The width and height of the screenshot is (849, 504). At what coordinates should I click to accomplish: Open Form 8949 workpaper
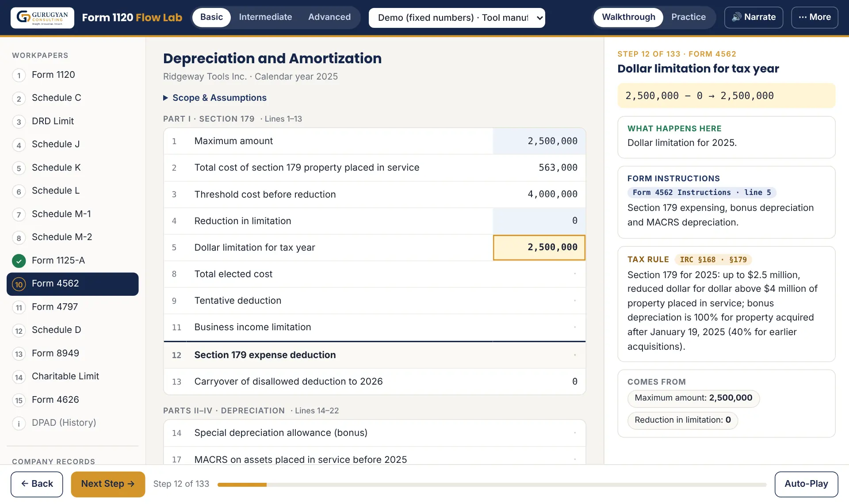(x=73, y=354)
